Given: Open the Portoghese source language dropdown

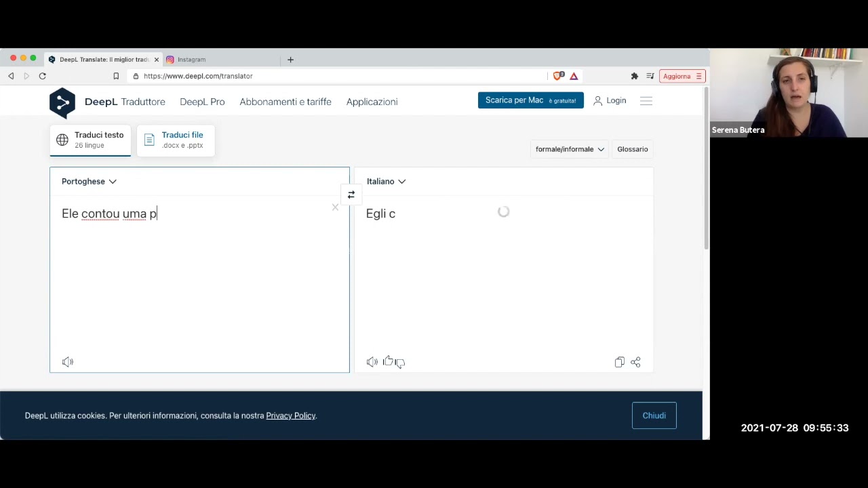Looking at the screenshot, I should [x=89, y=182].
